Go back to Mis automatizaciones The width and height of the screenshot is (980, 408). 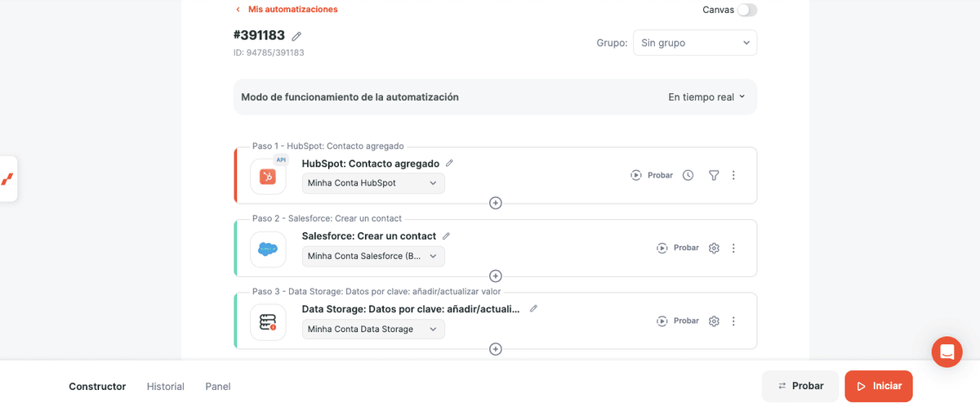(286, 9)
